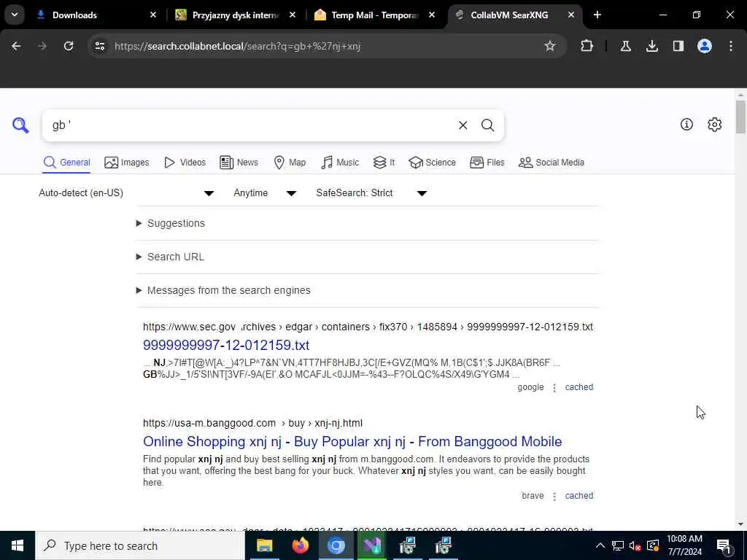
Task: Click the page vertical scrollbar thumb
Action: point(740,117)
